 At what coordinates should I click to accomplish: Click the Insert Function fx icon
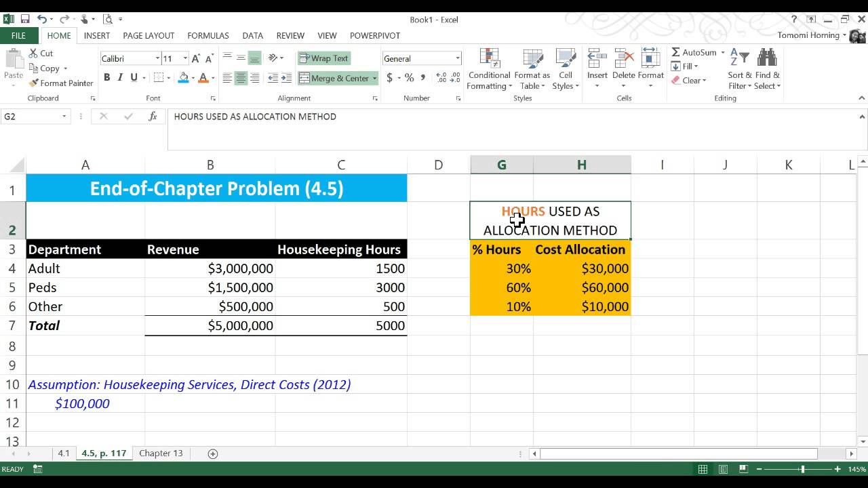click(153, 117)
